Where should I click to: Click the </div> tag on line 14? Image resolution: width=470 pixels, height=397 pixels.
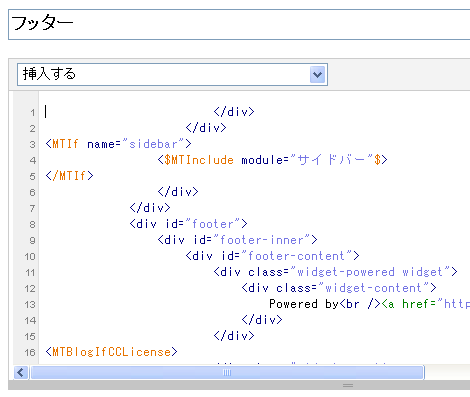(262, 320)
